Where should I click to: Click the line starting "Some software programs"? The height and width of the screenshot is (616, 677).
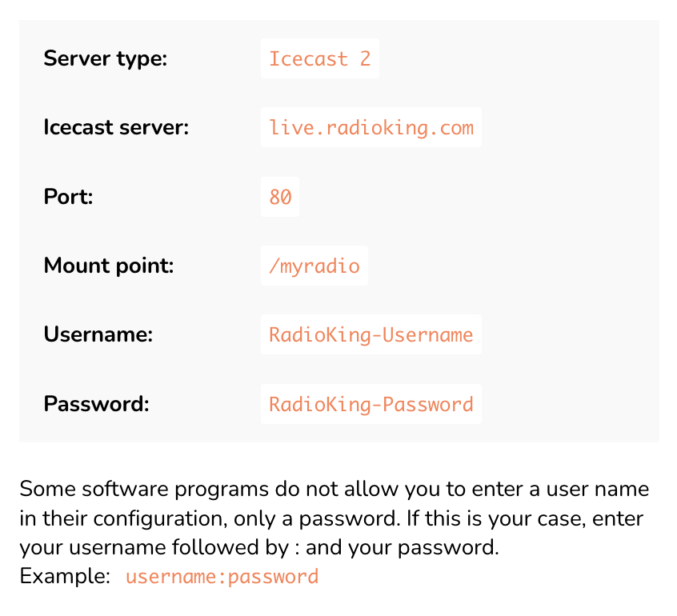[x=334, y=489]
